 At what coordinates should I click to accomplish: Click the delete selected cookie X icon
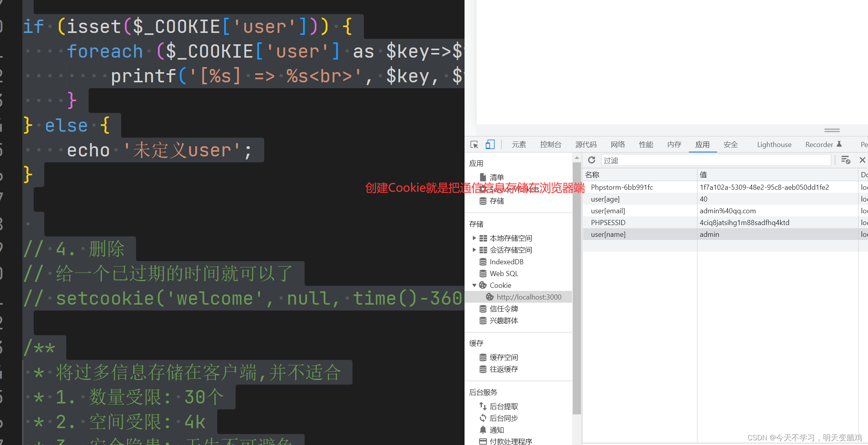(863, 160)
